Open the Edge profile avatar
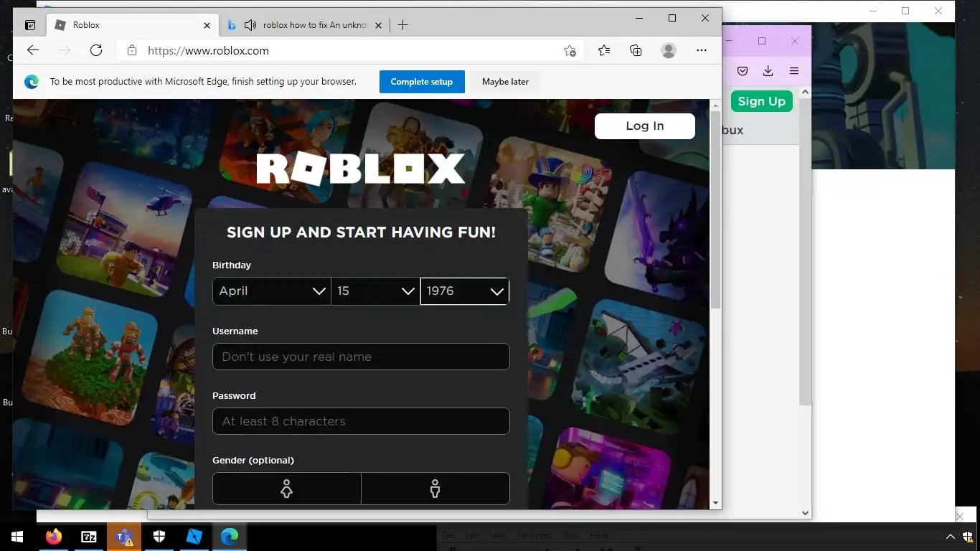 [669, 50]
